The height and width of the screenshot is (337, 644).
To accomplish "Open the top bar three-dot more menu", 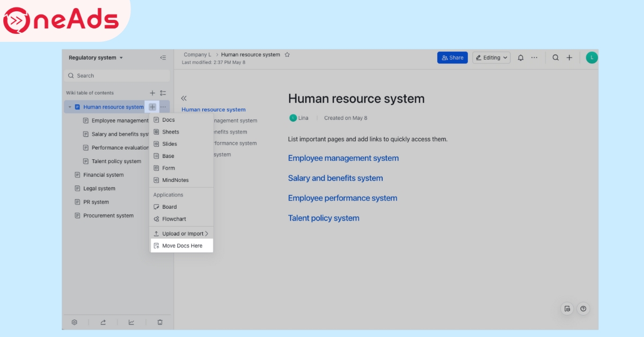I will (534, 58).
